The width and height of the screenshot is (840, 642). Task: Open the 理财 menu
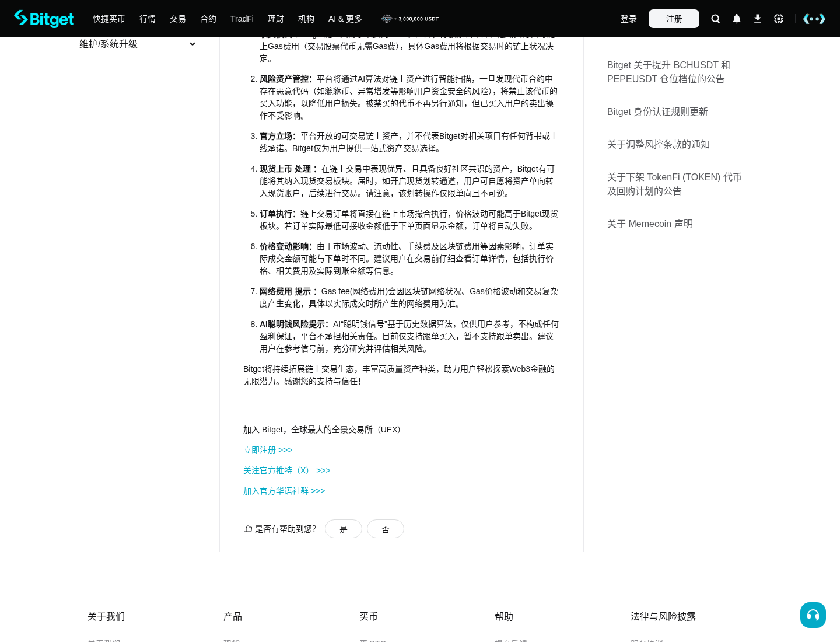(x=276, y=19)
